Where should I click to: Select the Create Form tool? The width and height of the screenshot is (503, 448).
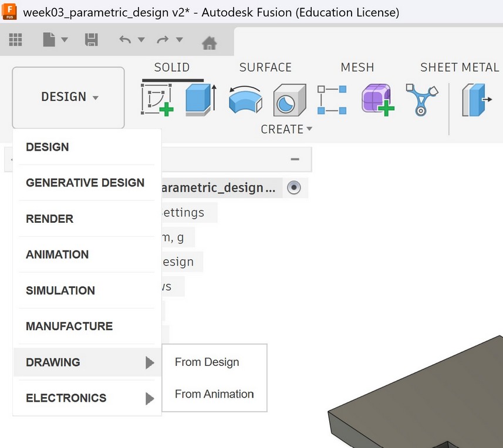point(377,100)
